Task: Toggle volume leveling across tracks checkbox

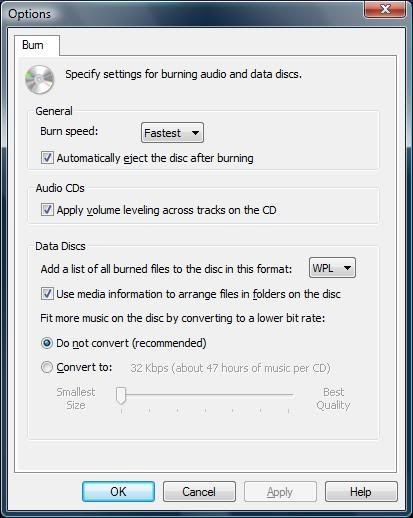Action: coord(47,210)
